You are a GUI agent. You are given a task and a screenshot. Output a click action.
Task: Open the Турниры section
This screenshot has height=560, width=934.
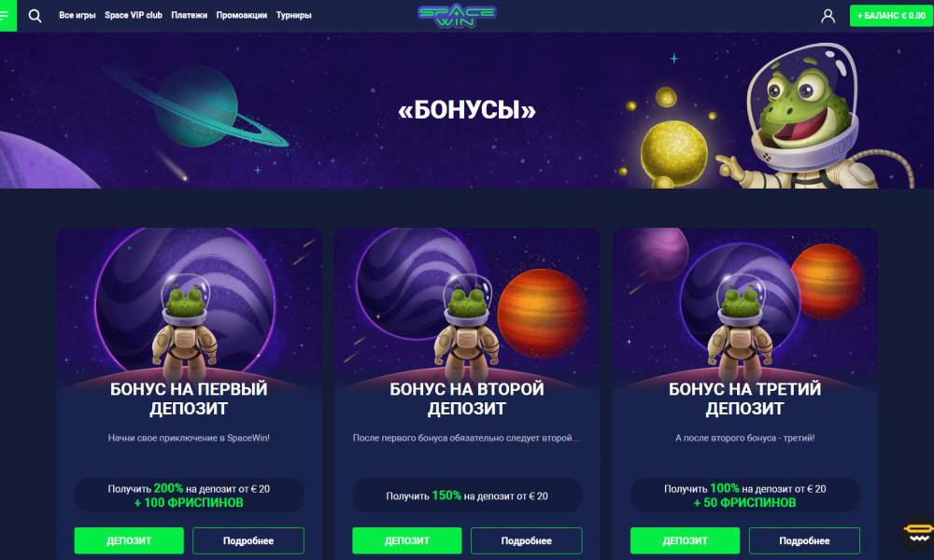[293, 16]
